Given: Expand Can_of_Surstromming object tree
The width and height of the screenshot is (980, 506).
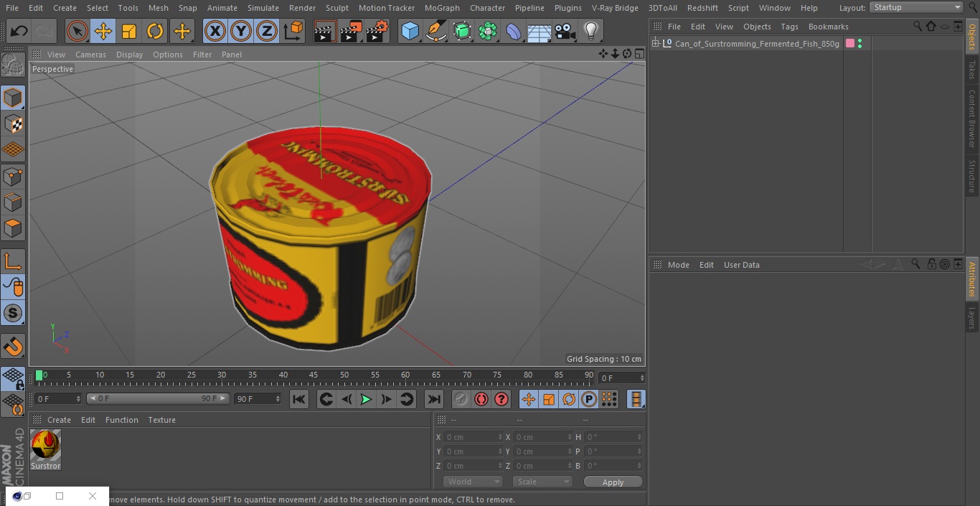Looking at the screenshot, I should point(655,44).
